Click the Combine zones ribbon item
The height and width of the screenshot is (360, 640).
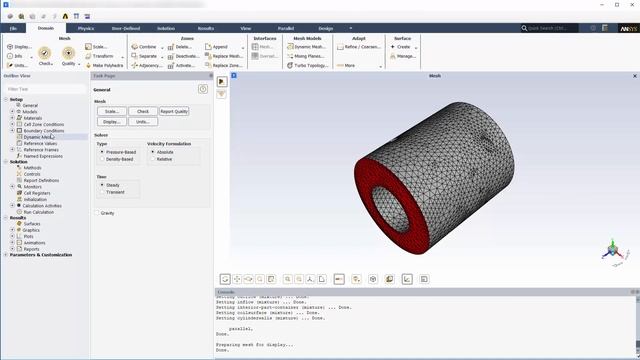(x=144, y=47)
